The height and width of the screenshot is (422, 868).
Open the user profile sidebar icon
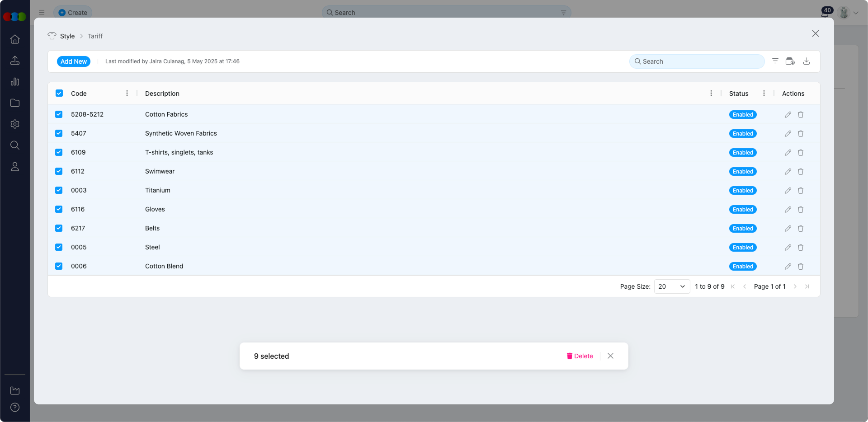[15, 167]
